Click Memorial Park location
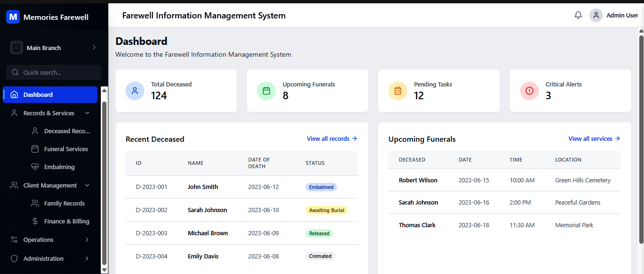This screenshot has height=274, width=644. pyautogui.click(x=574, y=225)
